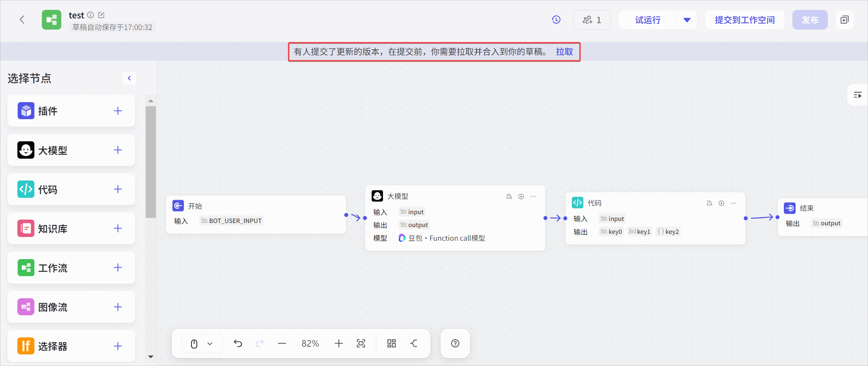Open 大模型 node more options menu
868x366 pixels.
(x=533, y=196)
